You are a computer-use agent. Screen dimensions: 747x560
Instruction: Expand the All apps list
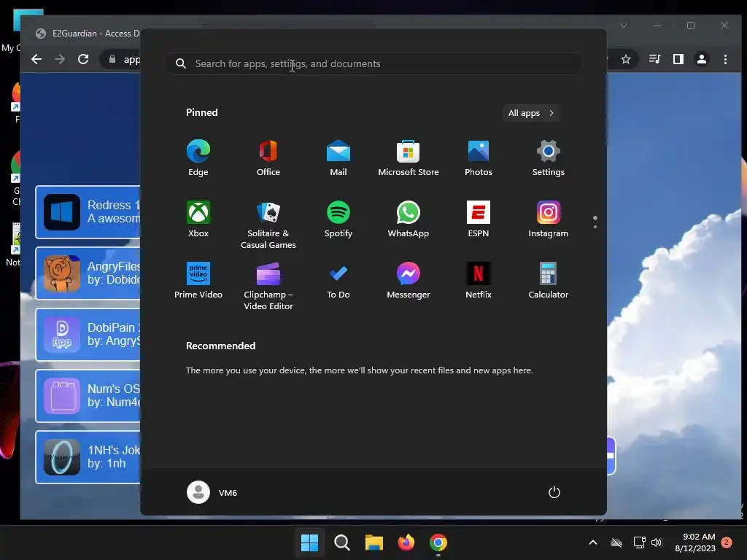click(x=531, y=113)
